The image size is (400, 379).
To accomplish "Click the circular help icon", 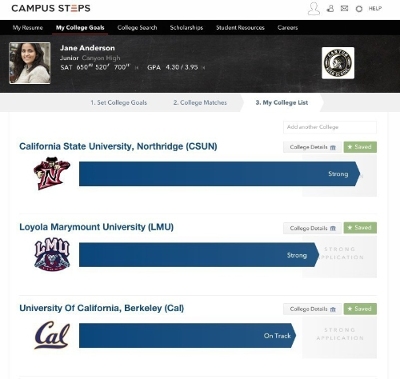I will coord(359,9).
